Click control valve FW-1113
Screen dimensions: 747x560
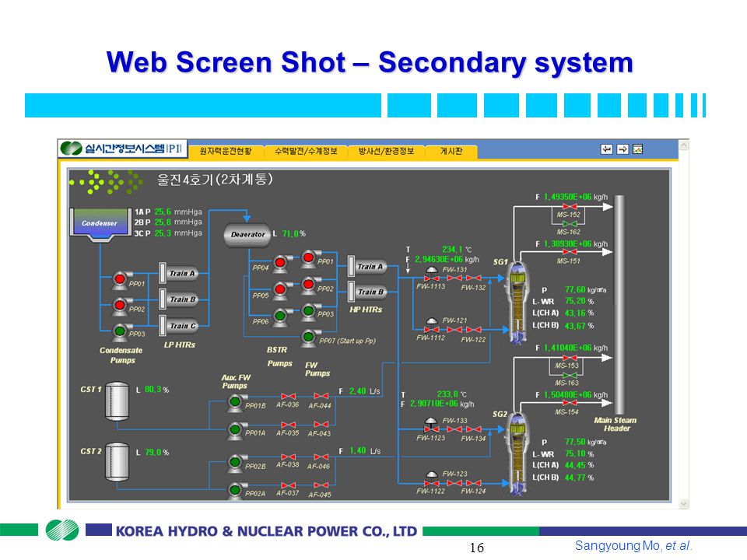pos(432,275)
